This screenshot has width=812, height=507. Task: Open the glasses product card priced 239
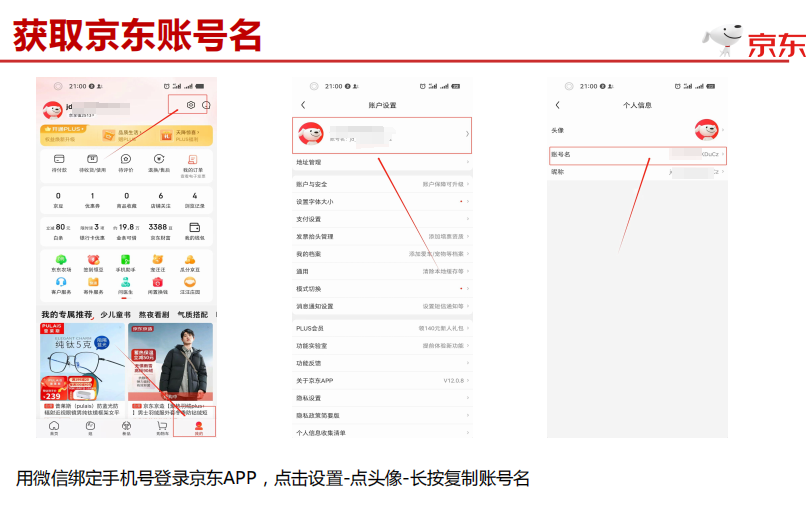click(x=83, y=370)
